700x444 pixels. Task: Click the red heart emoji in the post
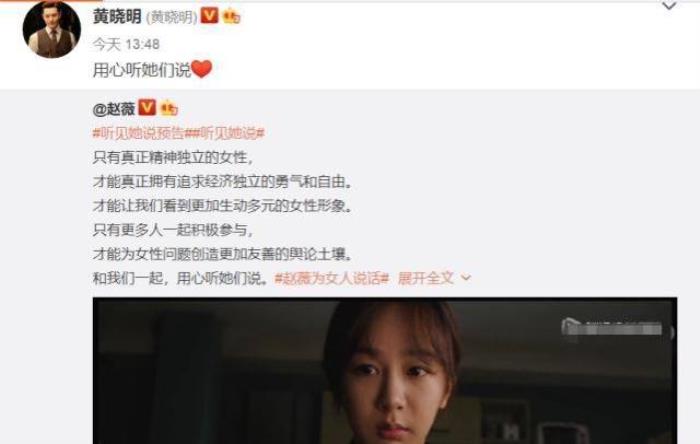[202, 69]
